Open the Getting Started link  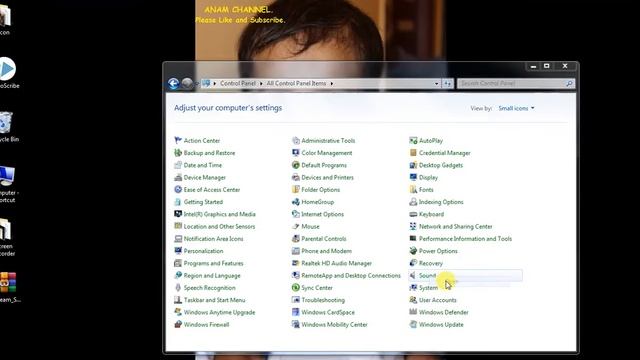click(x=203, y=202)
